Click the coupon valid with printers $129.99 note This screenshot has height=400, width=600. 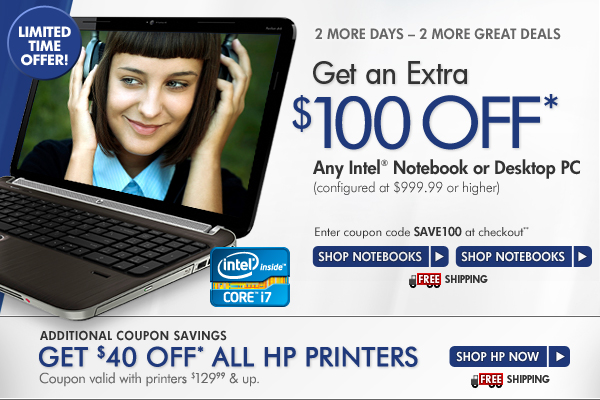click(x=149, y=379)
